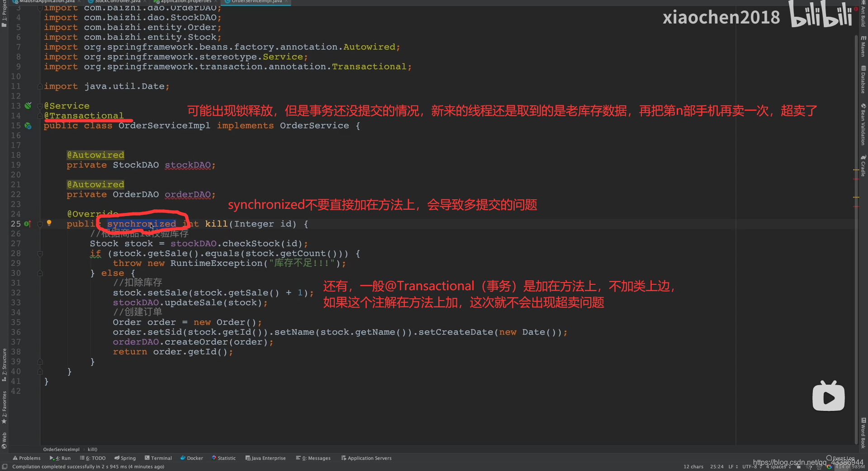Open the Java Enterprise tool window
Screen dimensions: 868x471
[266, 458]
